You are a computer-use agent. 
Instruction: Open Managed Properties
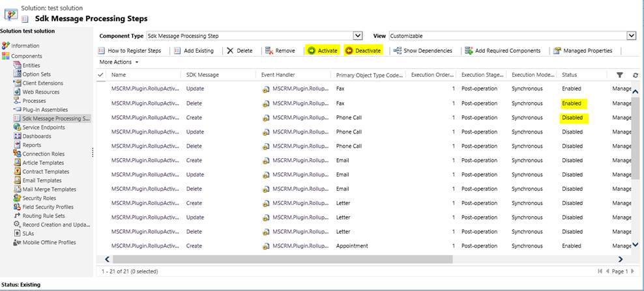click(x=583, y=51)
